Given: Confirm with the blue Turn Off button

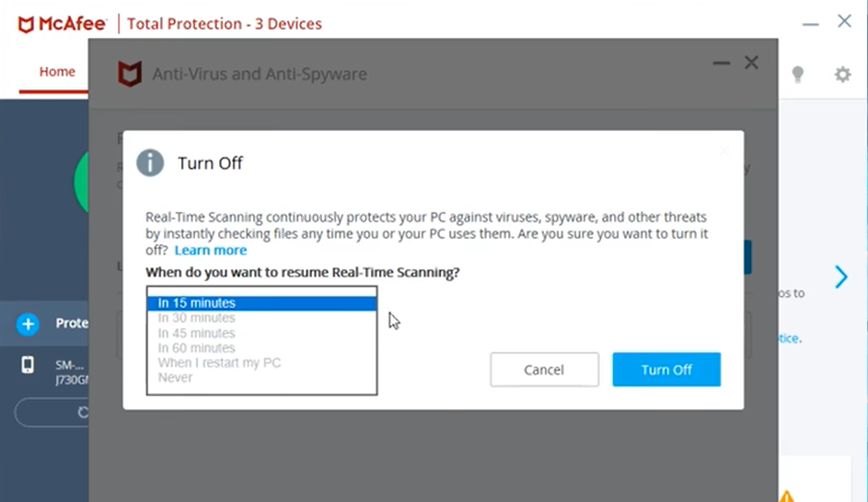Looking at the screenshot, I should point(666,369).
